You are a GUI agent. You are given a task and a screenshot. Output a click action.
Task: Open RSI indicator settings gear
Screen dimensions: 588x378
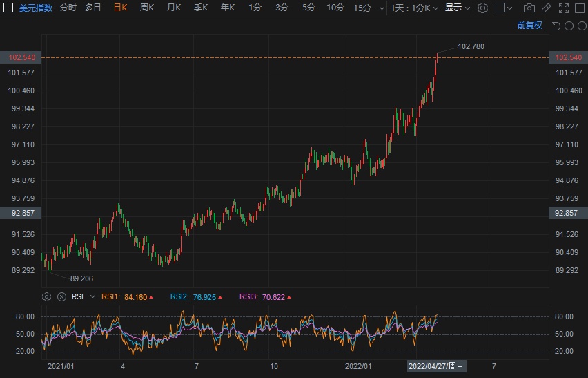click(x=46, y=296)
